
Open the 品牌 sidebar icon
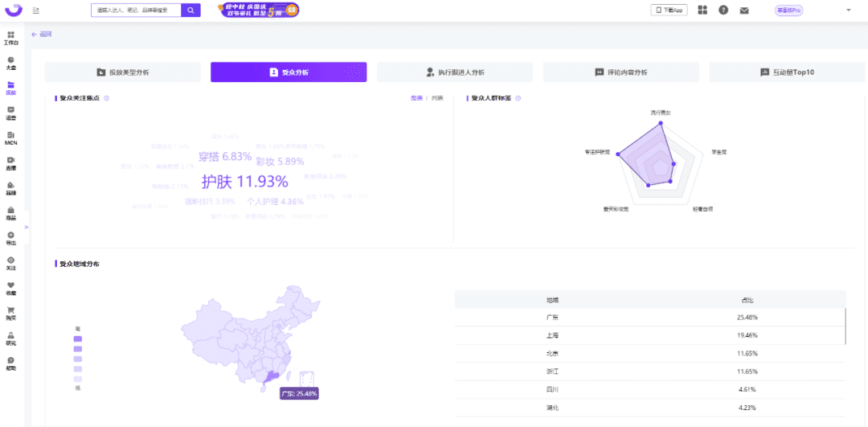click(x=11, y=185)
